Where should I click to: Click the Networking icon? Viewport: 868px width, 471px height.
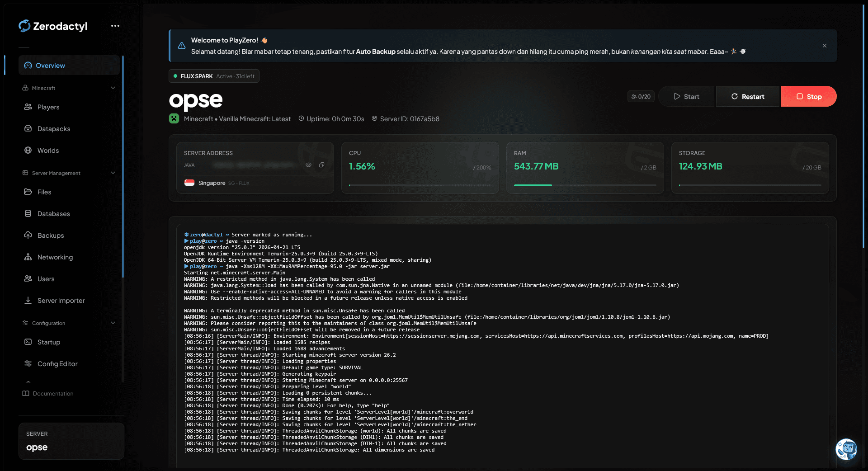point(28,257)
